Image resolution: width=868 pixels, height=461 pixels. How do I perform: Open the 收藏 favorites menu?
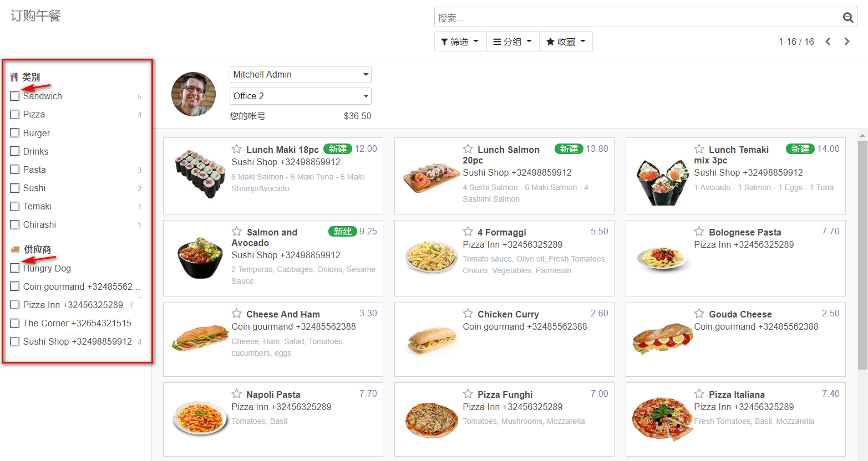pyautogui.click(x=566, y=42)
